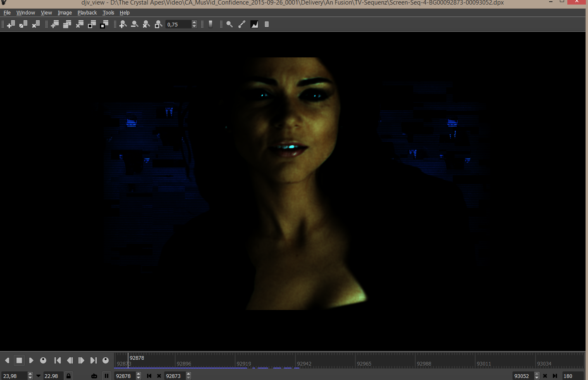
Task: Click the duplicate window icon with diagonal square
Action: pos(24,24)
